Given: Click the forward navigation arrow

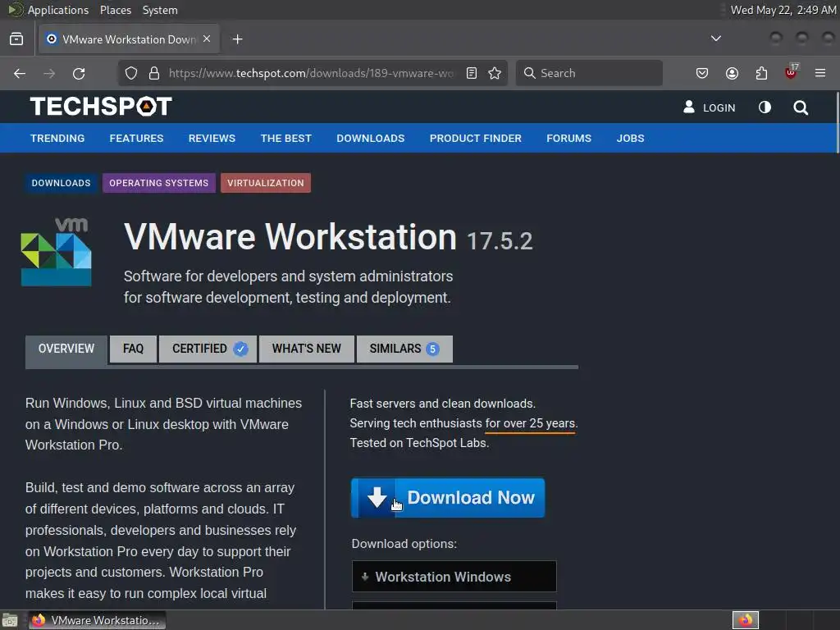Looking at the screenshot, I should [49, 73].
